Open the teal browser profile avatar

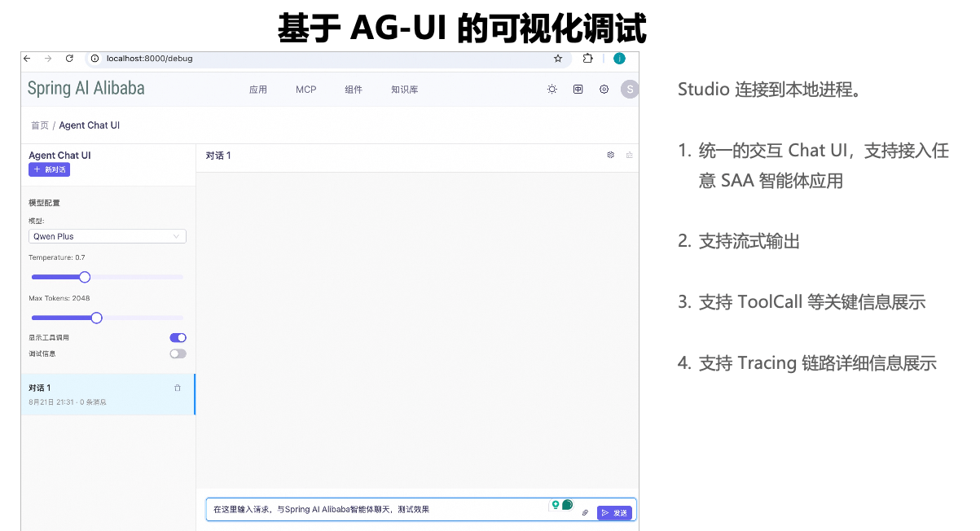[x=619, y=59]
